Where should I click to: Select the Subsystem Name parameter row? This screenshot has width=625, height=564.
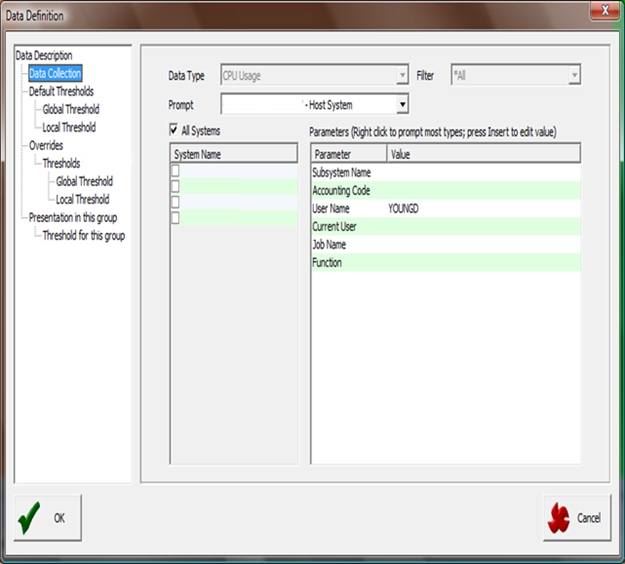coord(341,172)
